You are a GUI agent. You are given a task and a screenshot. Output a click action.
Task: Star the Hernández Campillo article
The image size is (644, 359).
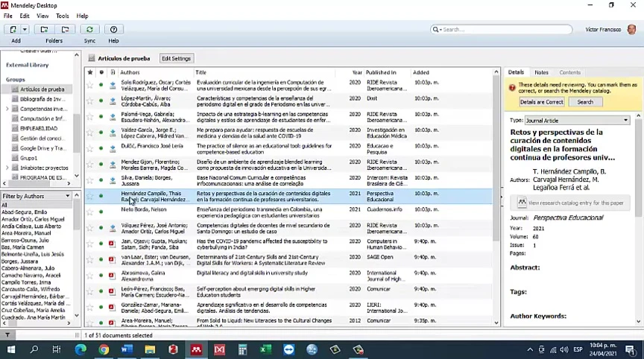[x=90, y=196]
